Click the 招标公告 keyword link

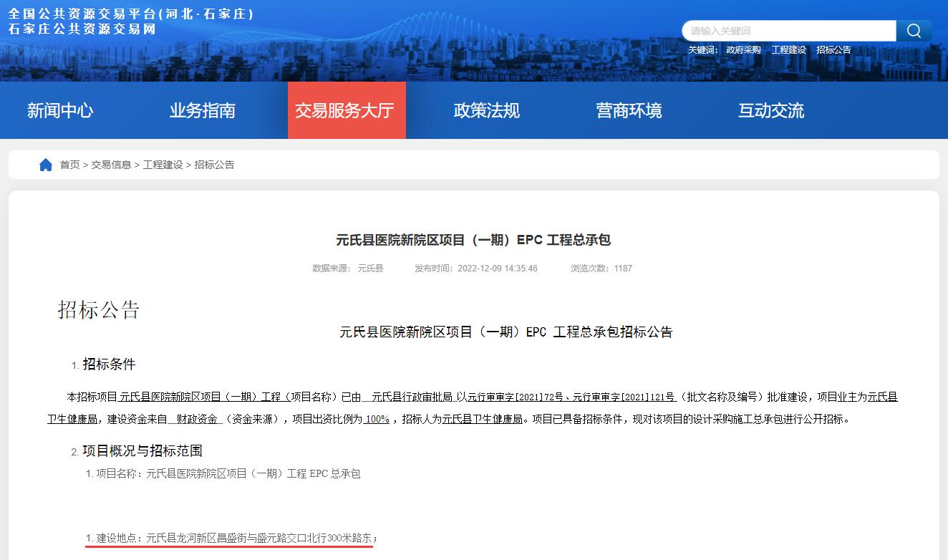pyautogui.click(x=834, y=49)
